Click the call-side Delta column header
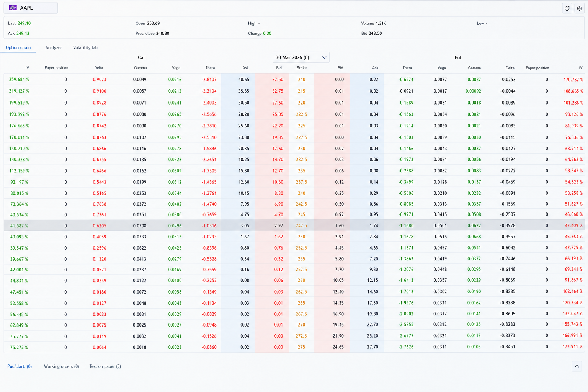 99,68
